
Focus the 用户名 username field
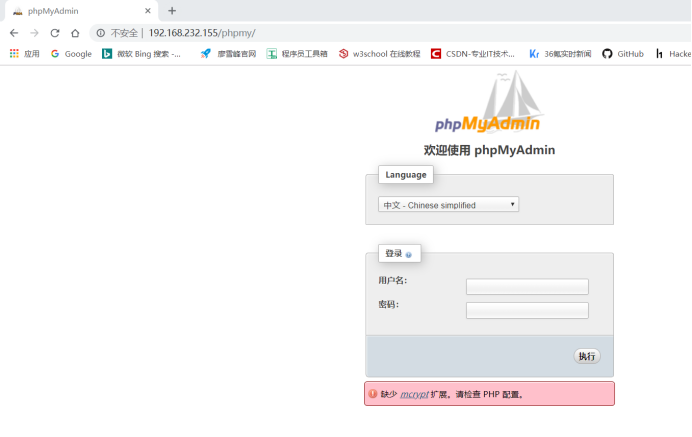[x=527, y=286]
